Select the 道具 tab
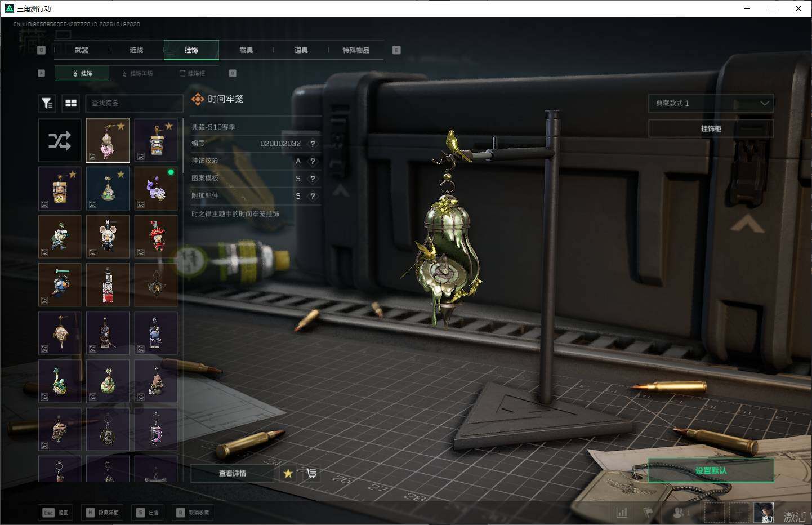The height and width of the screenshot is (525, 812). (301, 50)
